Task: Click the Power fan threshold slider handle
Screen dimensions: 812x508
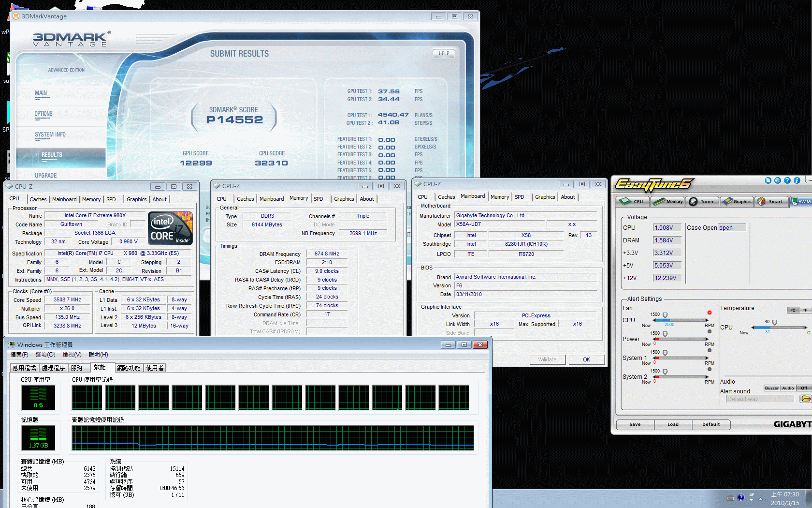Action: point(665,334)
